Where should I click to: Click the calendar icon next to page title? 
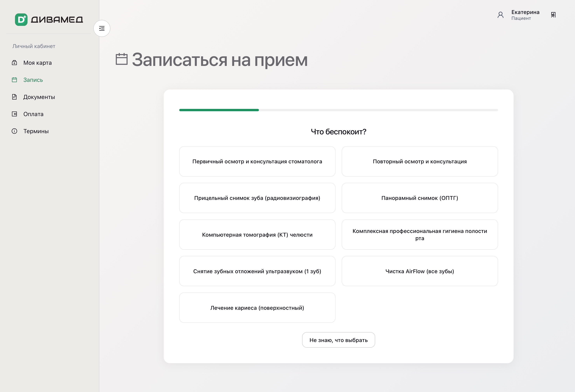tap(121, 59)
